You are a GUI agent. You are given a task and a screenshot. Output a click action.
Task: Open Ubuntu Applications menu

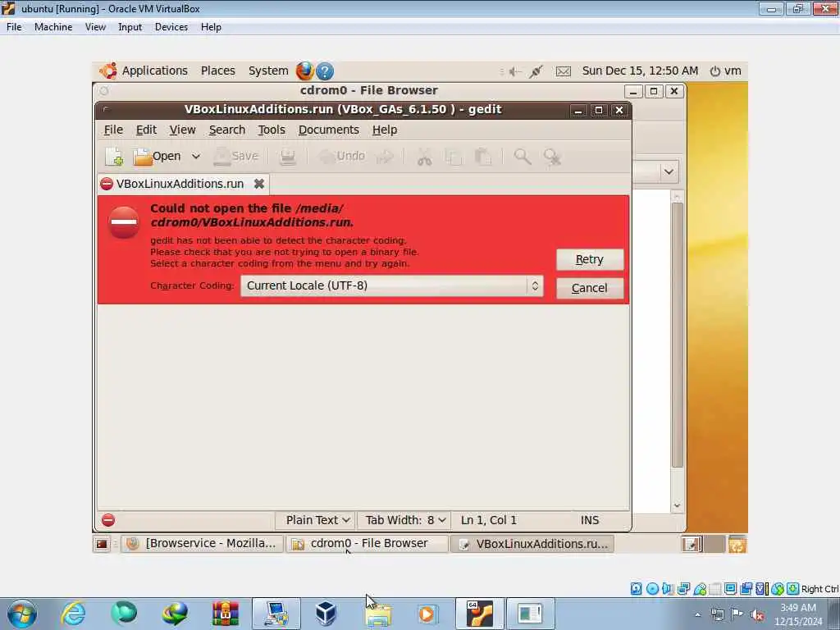[144, 71]
